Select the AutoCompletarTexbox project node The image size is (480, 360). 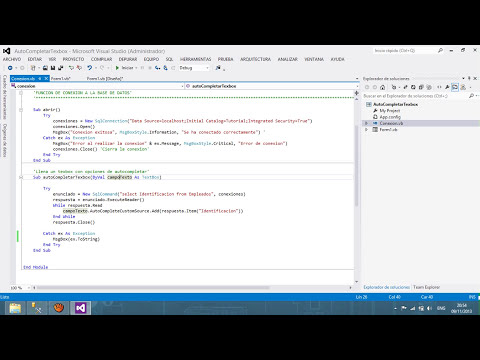(x=395, y=104)
